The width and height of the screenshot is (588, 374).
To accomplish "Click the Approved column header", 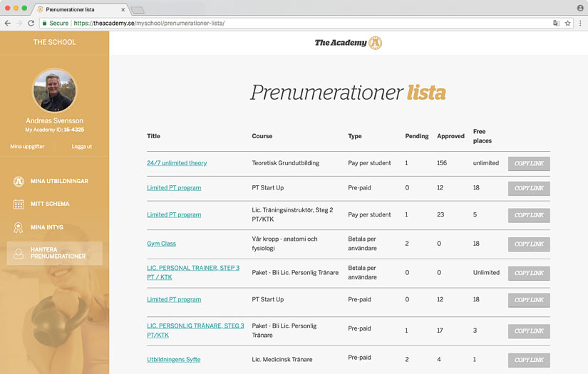I will (x=450, y=136).
